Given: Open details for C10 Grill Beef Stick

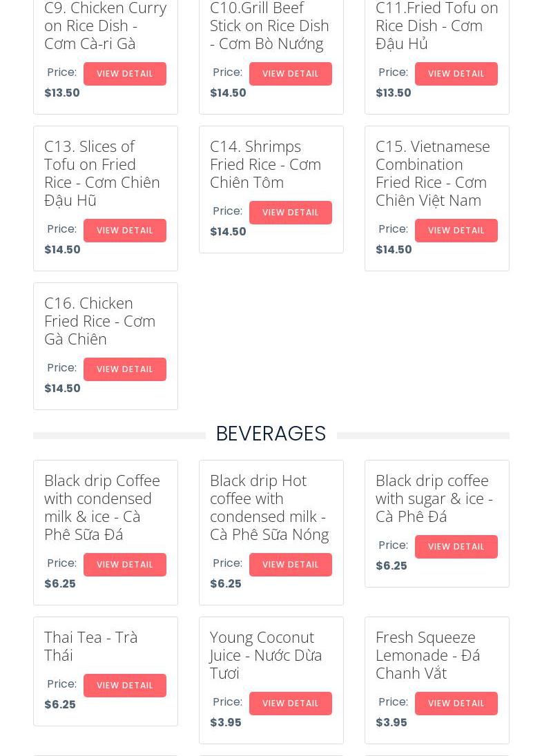Looking at the screenshot, I should coord(290,74).
